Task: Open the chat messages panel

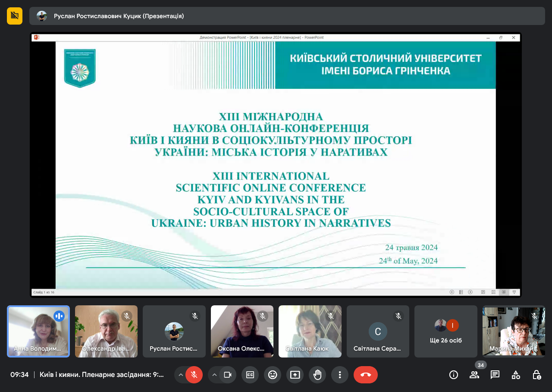Action: [x=495, y=375]
